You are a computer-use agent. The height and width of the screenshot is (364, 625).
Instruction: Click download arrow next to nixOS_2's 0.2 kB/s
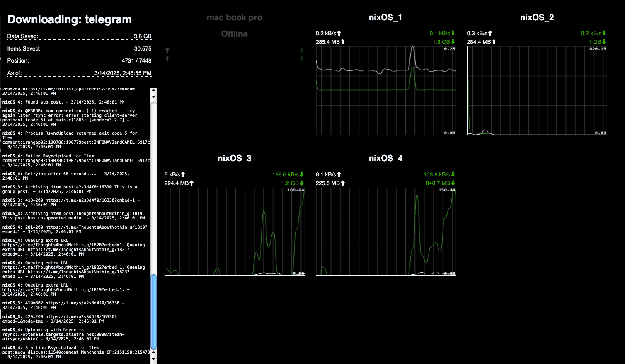tap(604, 33)
